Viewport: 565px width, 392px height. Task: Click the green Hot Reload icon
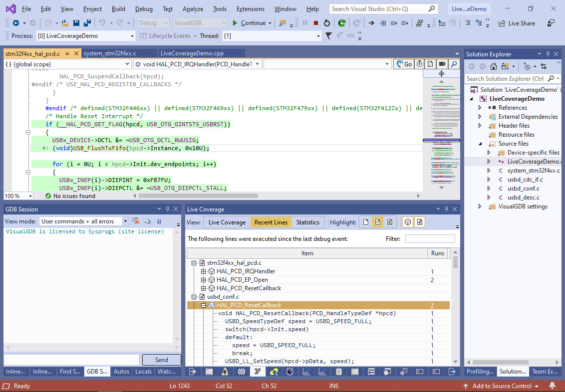(x=341, y=23)
